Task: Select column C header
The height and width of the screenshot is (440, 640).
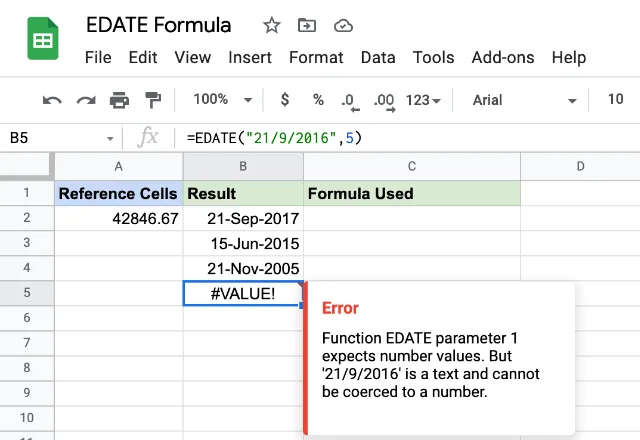Action: click(x=412, y=166)
